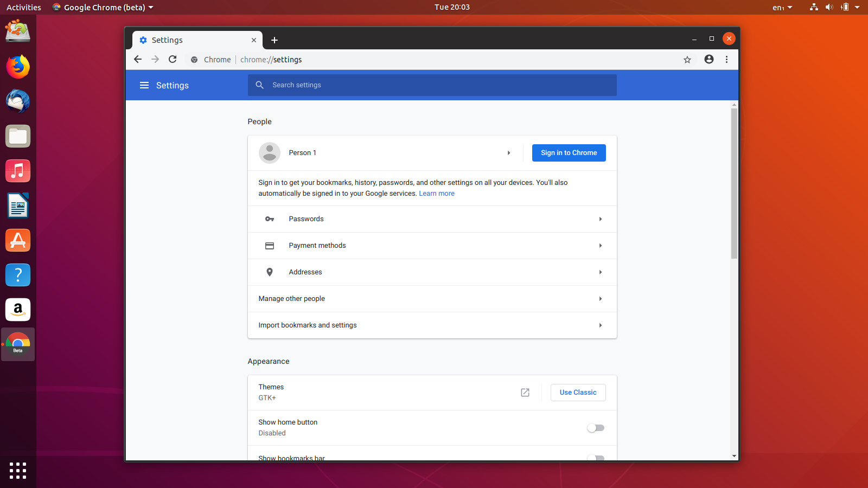The height and width of the screenshot is (488, 868).
Task: Launch Firefox from the dock
Action: pos(18,67)
